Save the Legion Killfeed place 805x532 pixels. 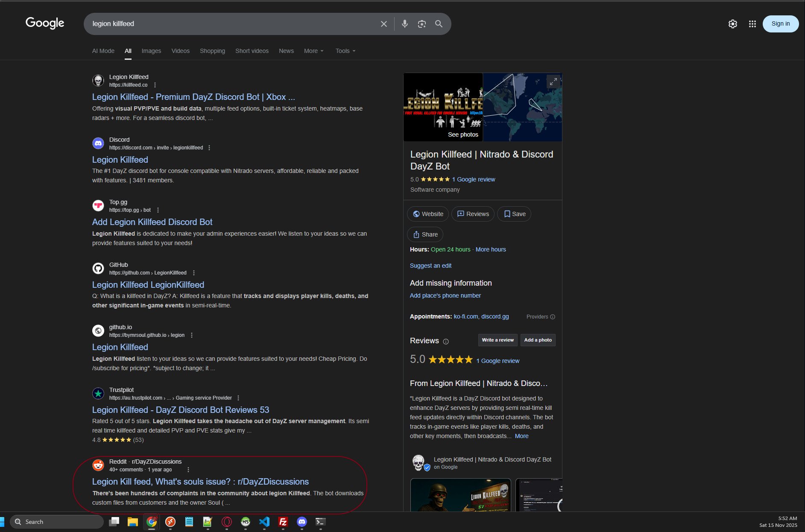coord(514,214)
